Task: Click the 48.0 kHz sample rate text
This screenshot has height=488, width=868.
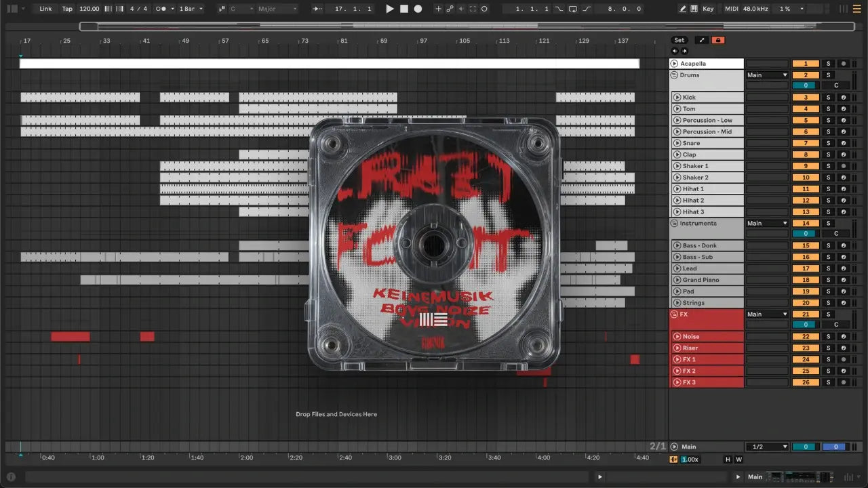Action: coord(756,9)
